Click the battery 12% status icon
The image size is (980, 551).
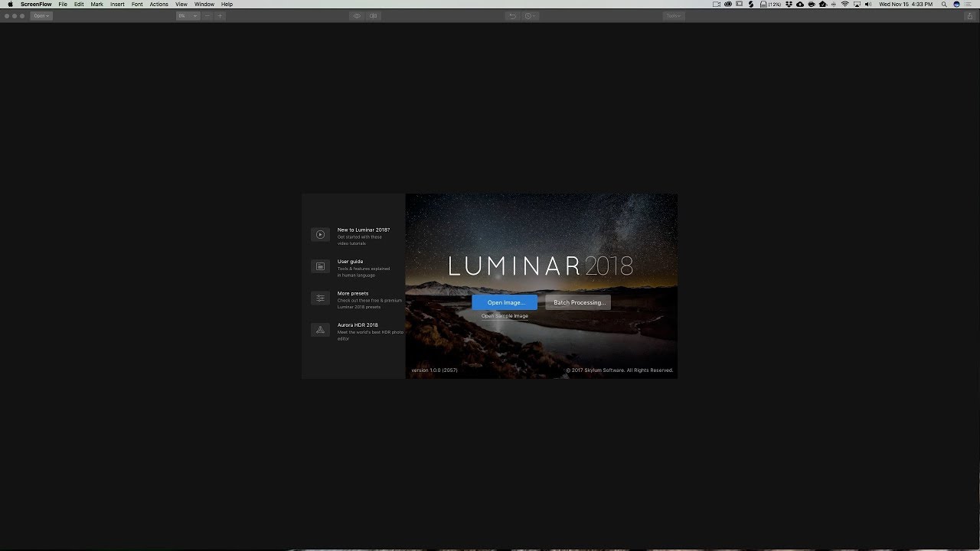click(770, 5)
